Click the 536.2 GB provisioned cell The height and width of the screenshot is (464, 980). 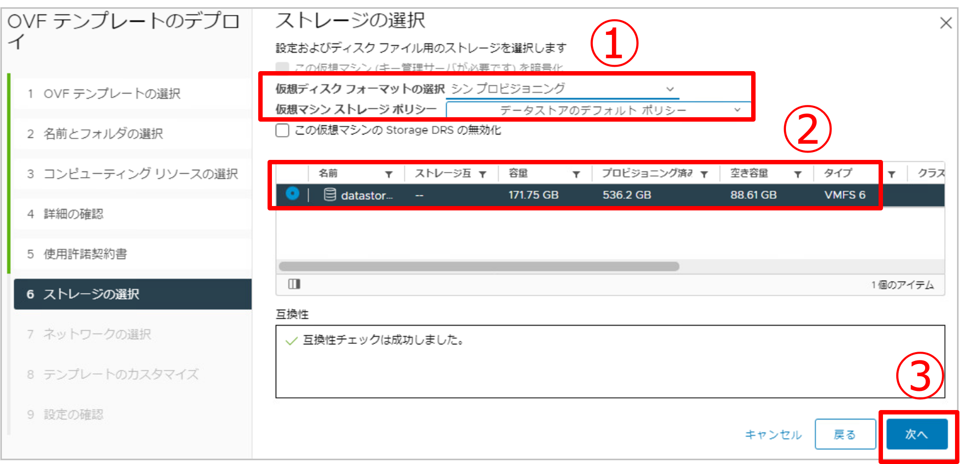click(x=627, y=195)
